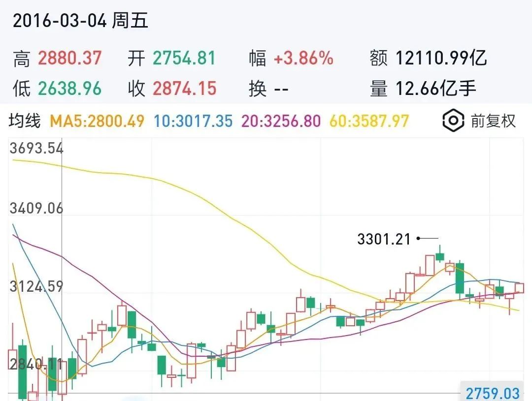This screenshot has height=401, width=532.
Task: Toggle the purple 20:3256.80 average label
Action: (281, 121)
